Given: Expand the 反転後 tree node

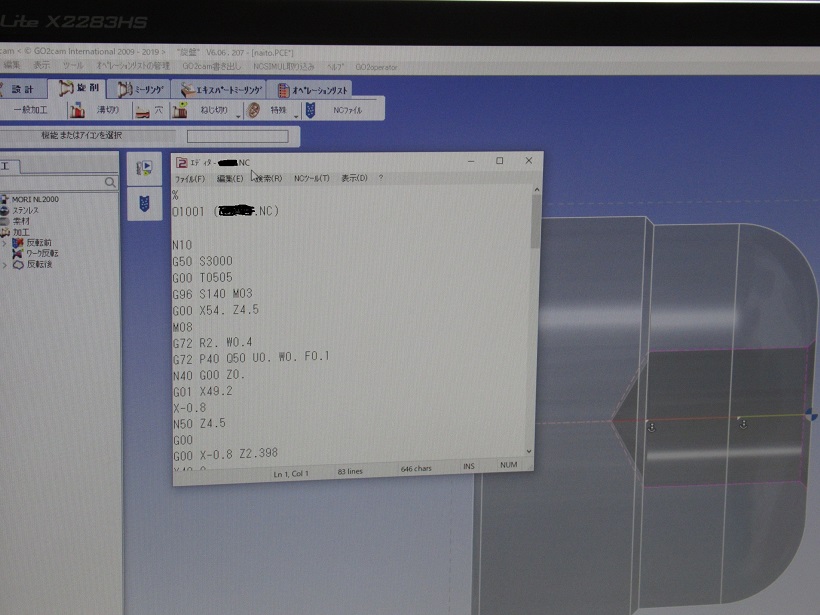Looking at the screenshot, I should point(4,265).
